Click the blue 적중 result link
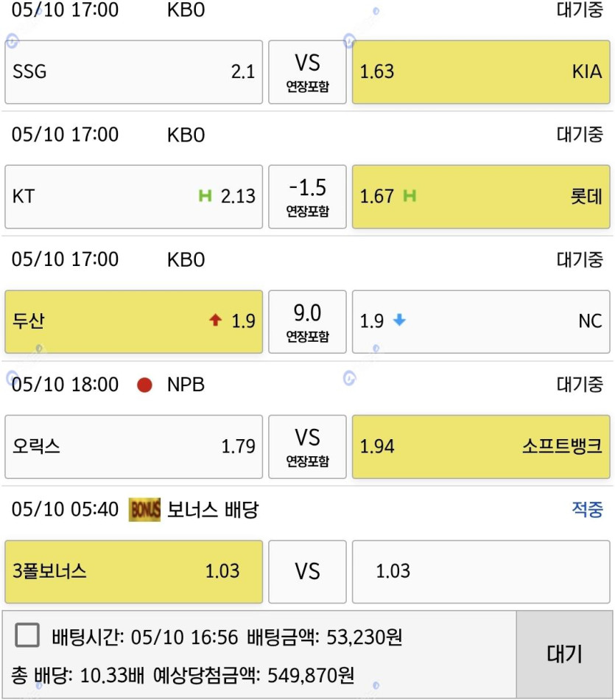The height and width of the screenshot is (700, 615). click(x=587, y=509)
